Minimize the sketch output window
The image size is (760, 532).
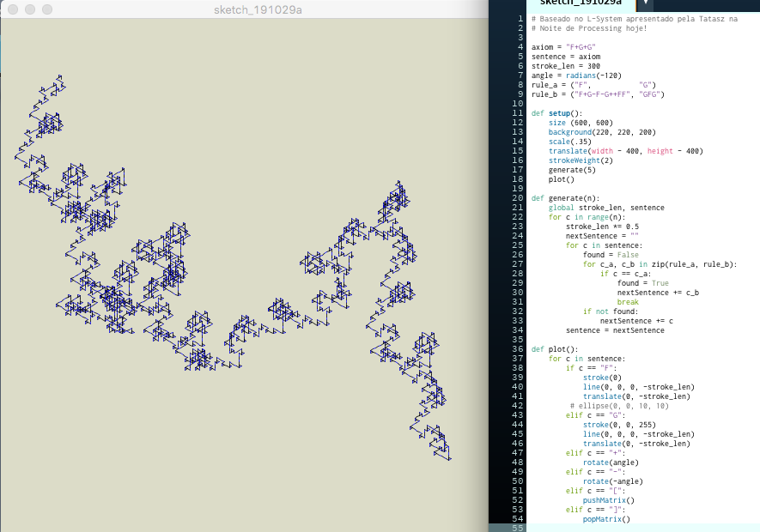[x=28, y=9]
